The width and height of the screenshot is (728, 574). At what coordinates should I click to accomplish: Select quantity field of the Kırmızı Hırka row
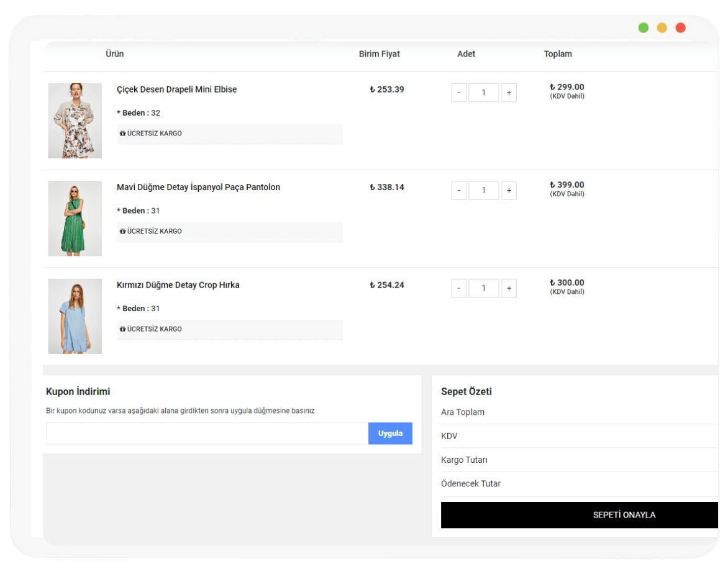[484, 288]
